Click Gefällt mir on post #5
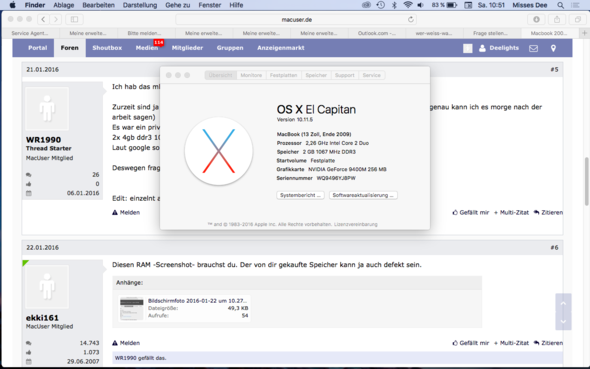This screenshot has width=590, height=369. click(470, 213)
